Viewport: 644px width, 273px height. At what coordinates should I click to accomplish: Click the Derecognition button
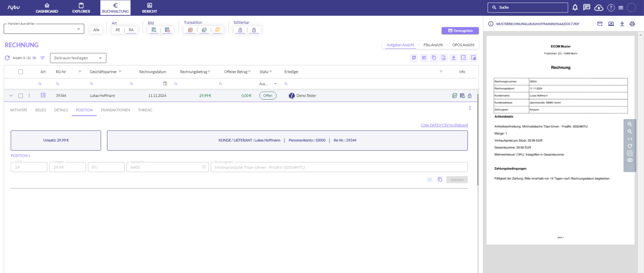[x=460, y=31]
